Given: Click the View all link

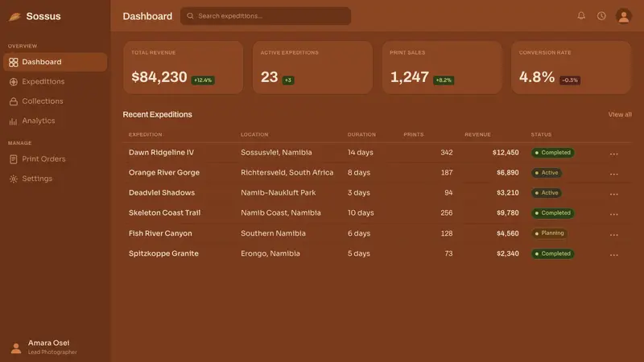Looking at the screenshot, I should pos(620,114).
